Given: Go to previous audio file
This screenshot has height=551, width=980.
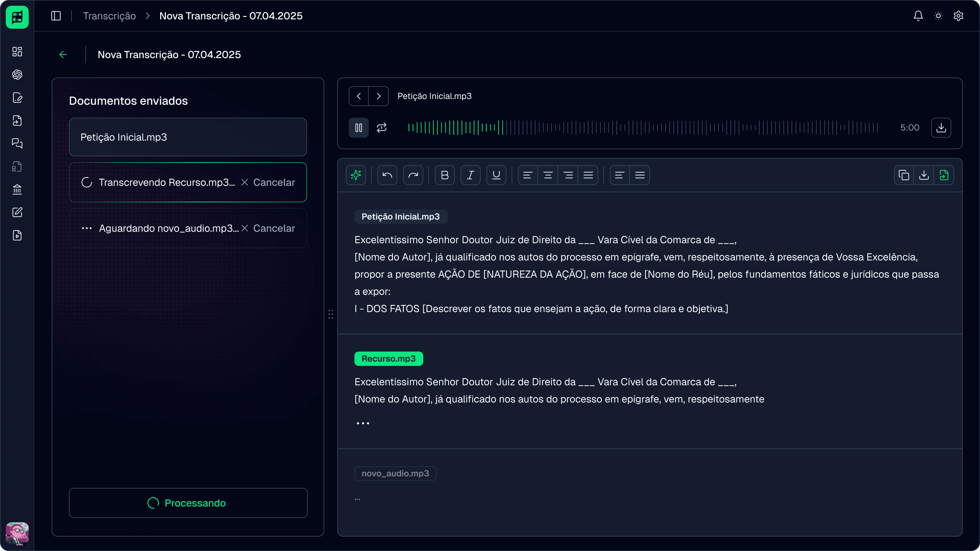Looking at the screenshot, I should 359,96.
